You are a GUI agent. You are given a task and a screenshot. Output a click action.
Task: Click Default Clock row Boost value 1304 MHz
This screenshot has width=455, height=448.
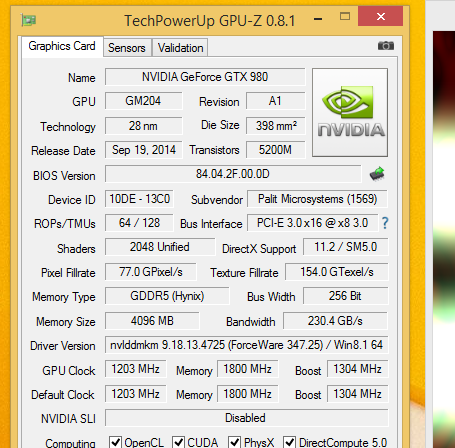coord(358,394)
